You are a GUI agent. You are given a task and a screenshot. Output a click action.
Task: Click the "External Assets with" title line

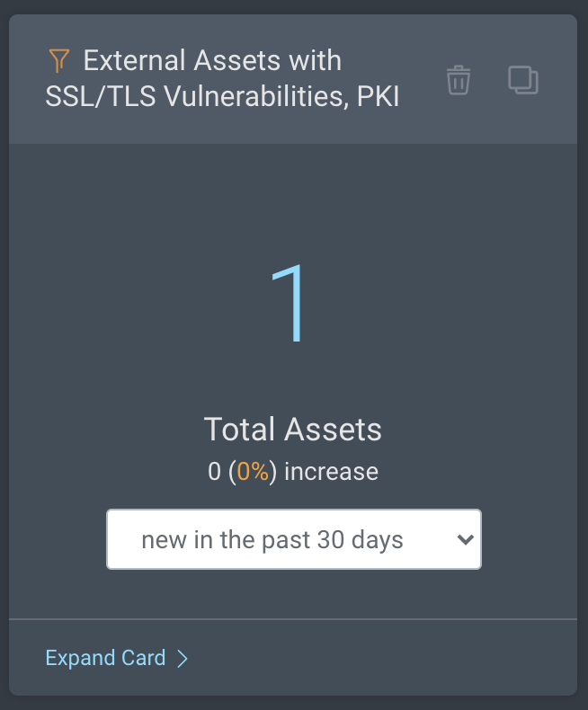[212, 61]
